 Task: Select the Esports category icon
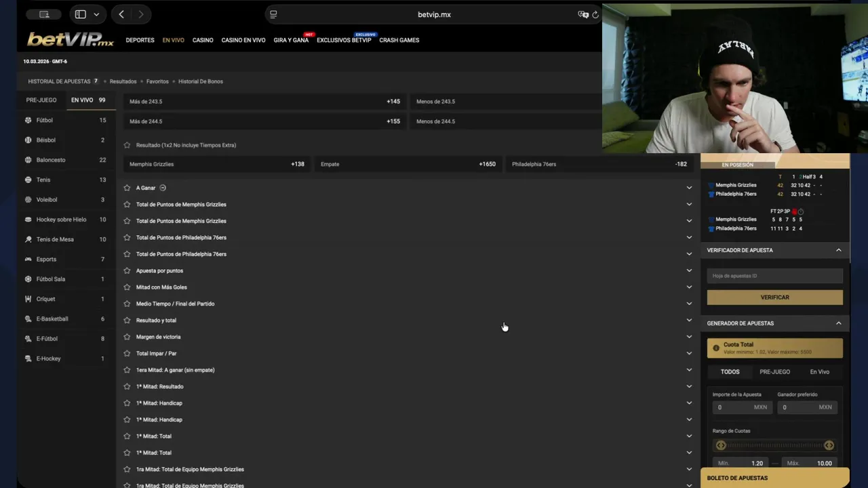pos(28,260)
